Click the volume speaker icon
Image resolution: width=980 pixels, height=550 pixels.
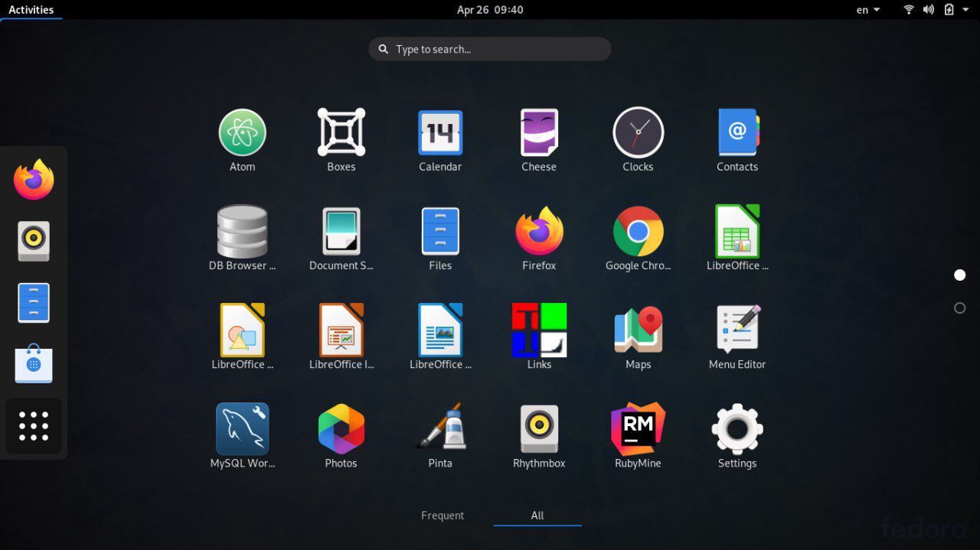tap(929, 10)
